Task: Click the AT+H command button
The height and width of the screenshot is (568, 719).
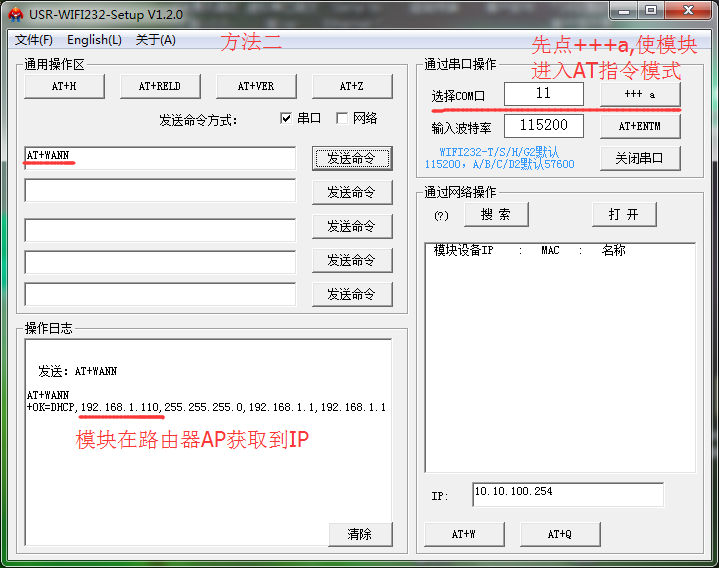Action: [64, 87]
